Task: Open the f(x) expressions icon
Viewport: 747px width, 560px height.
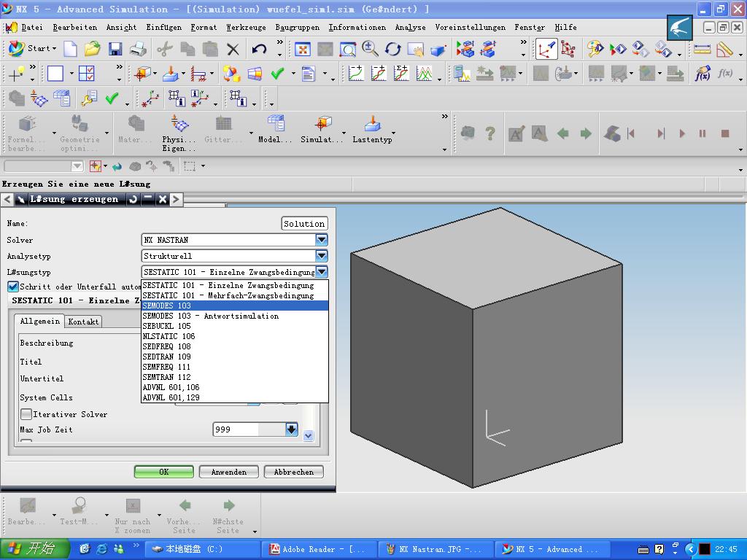Action: click(x=703, y=74)
